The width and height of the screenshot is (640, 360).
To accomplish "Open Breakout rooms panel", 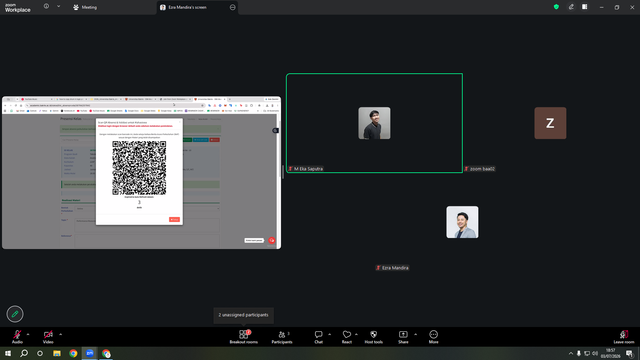I will pos(244,337).
